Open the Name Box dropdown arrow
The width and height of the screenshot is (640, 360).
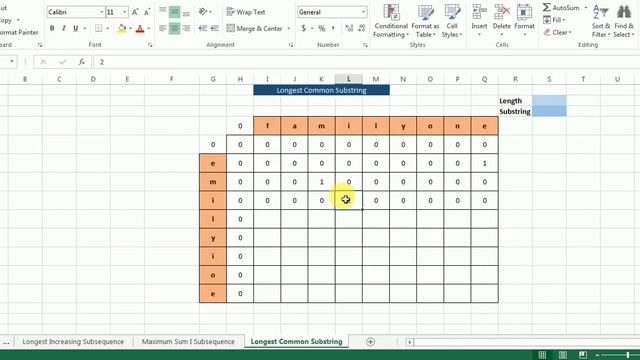12,62
